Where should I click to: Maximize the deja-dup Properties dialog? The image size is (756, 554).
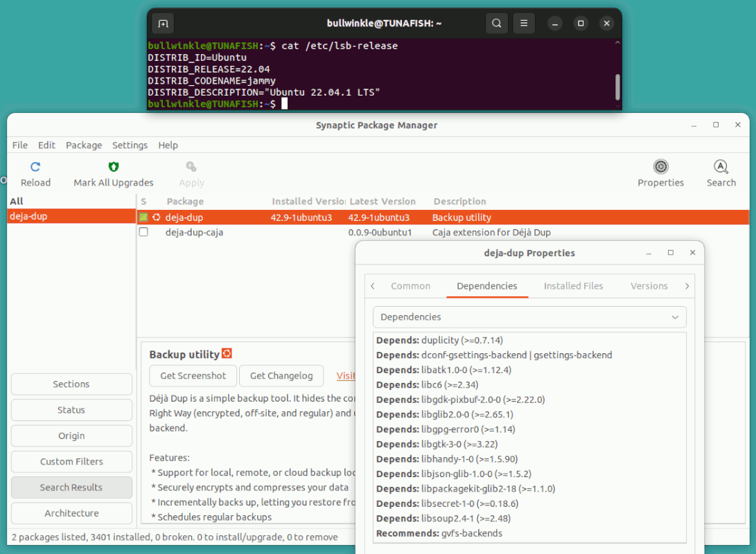670,253
